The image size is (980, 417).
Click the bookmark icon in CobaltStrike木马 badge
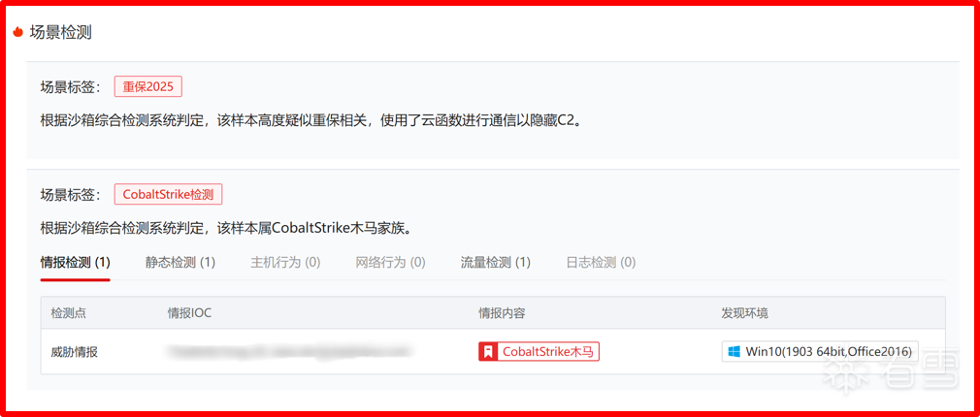487,351
